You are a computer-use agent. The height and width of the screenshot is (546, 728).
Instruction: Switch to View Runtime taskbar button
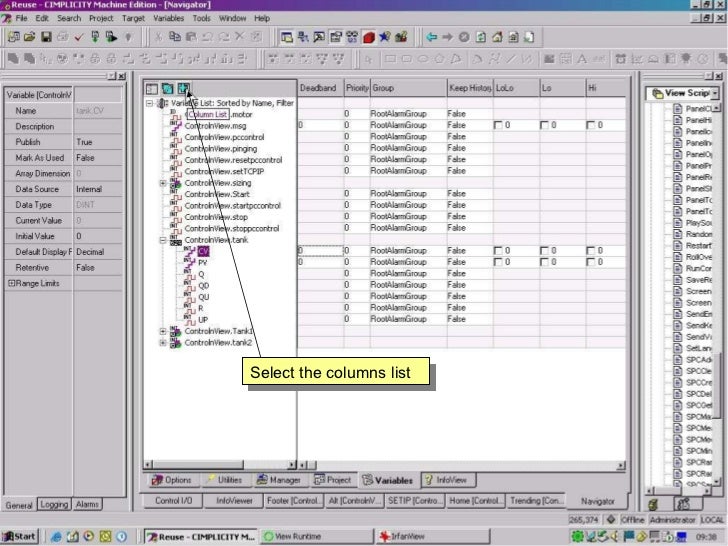(x=316, y=537)
